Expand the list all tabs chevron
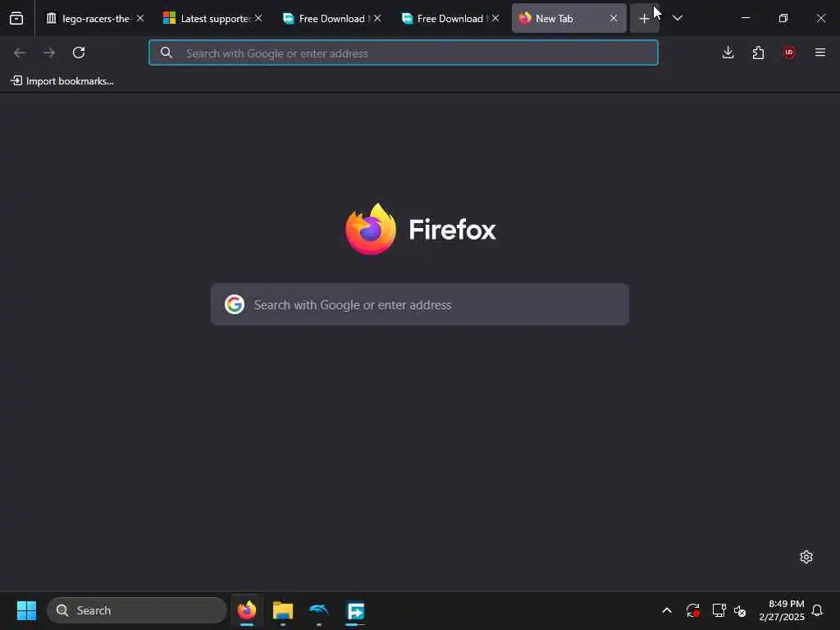This screenshot has width=840, height=630. (678, 18)
